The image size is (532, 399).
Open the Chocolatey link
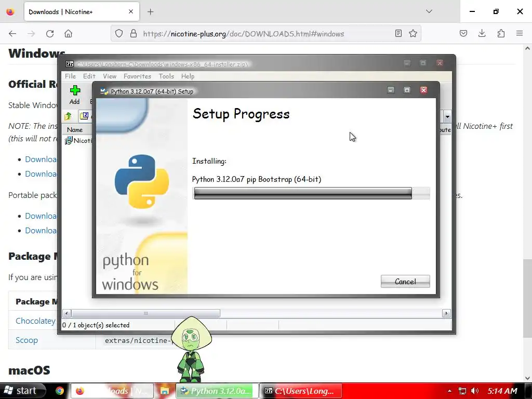[x=35, y=321]
